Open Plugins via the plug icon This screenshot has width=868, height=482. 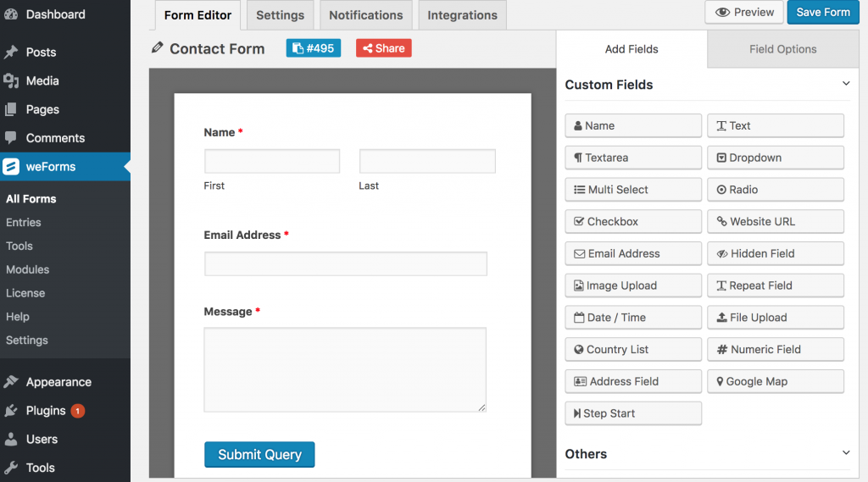11,411
